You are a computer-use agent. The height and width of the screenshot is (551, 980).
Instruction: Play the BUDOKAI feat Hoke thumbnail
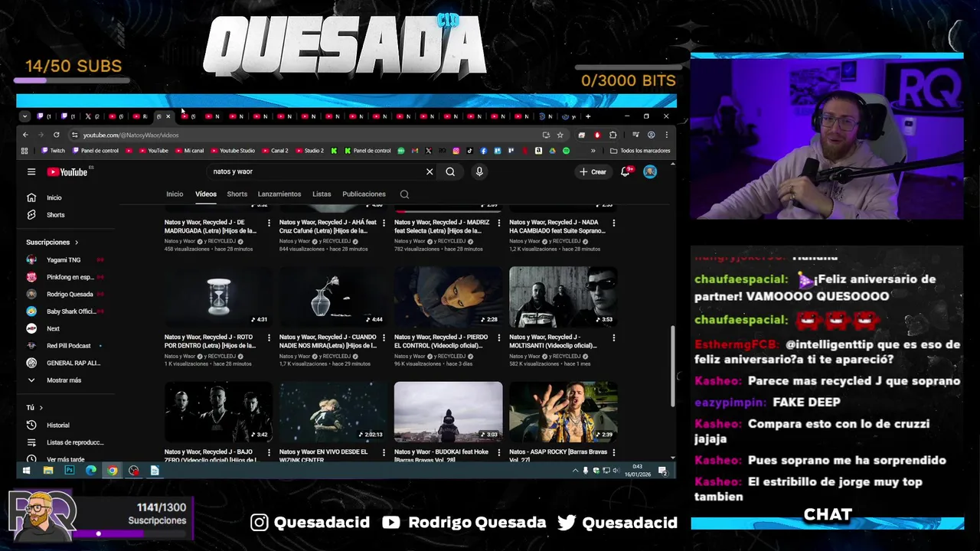(x=448, y=412)
